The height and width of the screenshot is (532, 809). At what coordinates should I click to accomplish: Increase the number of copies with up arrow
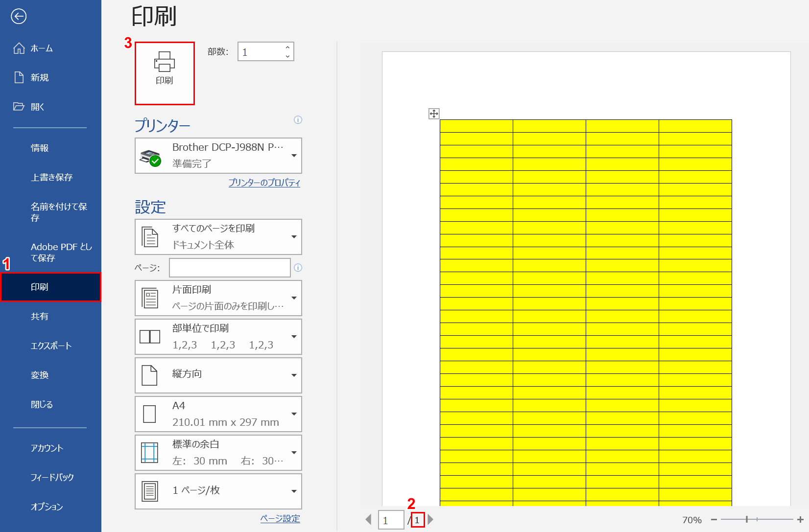click(x=288, y=47)
